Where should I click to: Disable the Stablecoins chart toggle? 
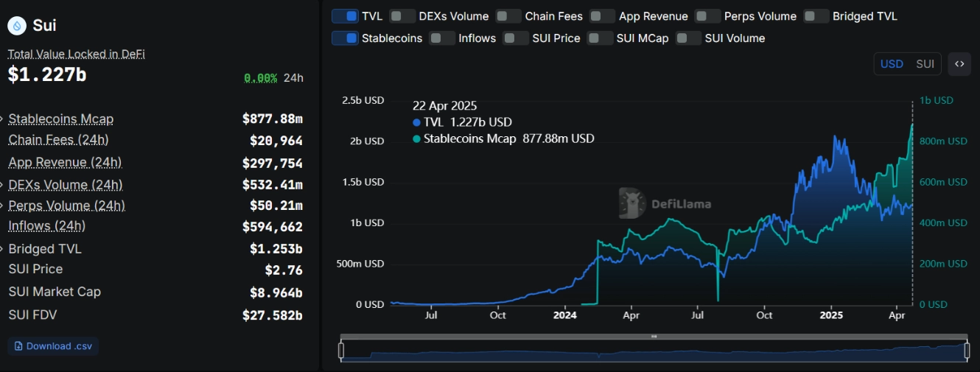coord(345,38)
